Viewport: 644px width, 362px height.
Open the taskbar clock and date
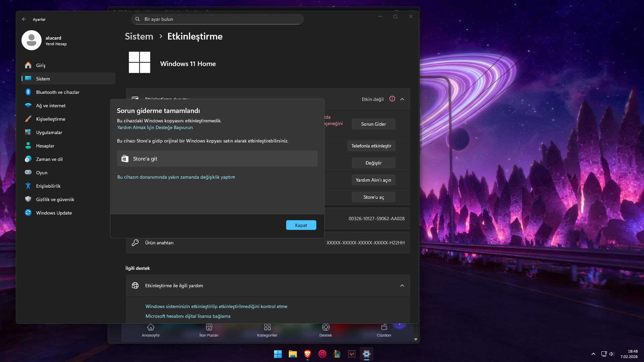[629, 354]
